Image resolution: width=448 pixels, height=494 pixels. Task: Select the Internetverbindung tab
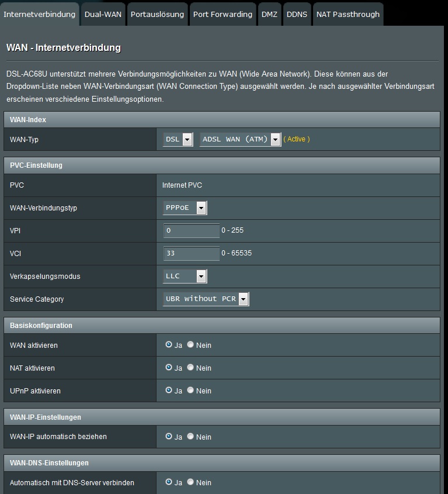(39, 14)
